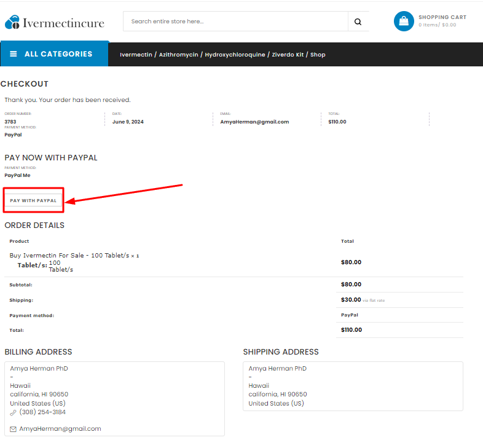
Task: Click the Billing Address heading
Action: point(38,352)
